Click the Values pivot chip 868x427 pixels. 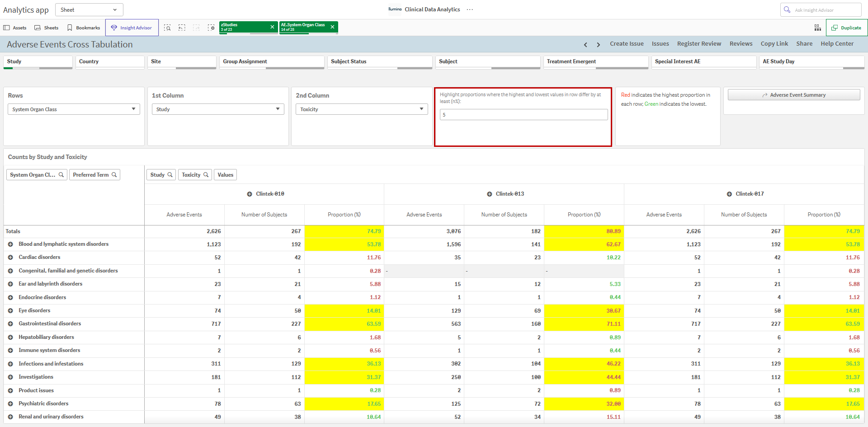(225, 175)
